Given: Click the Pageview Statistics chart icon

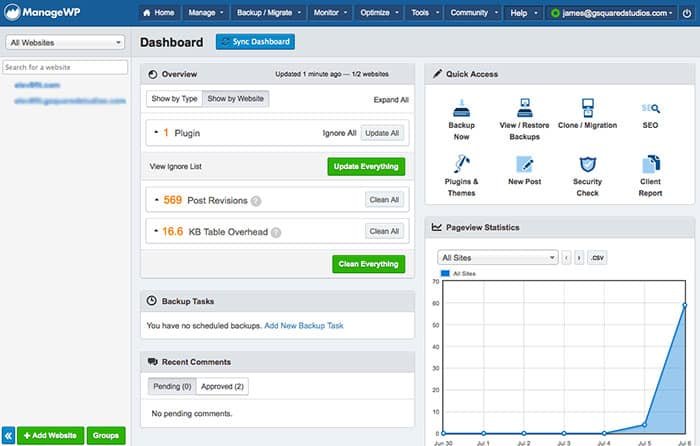Looking at the screenshot, I should [437, 227].
